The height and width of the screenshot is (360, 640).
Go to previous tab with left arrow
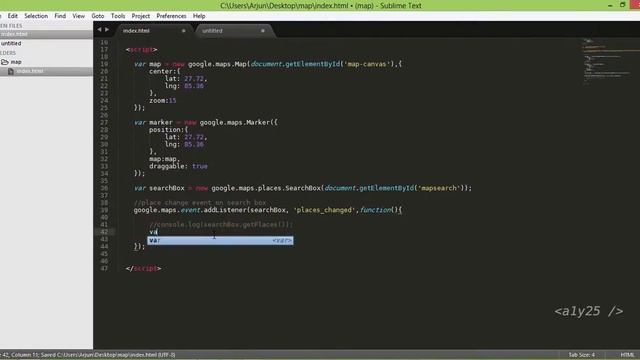99,30
